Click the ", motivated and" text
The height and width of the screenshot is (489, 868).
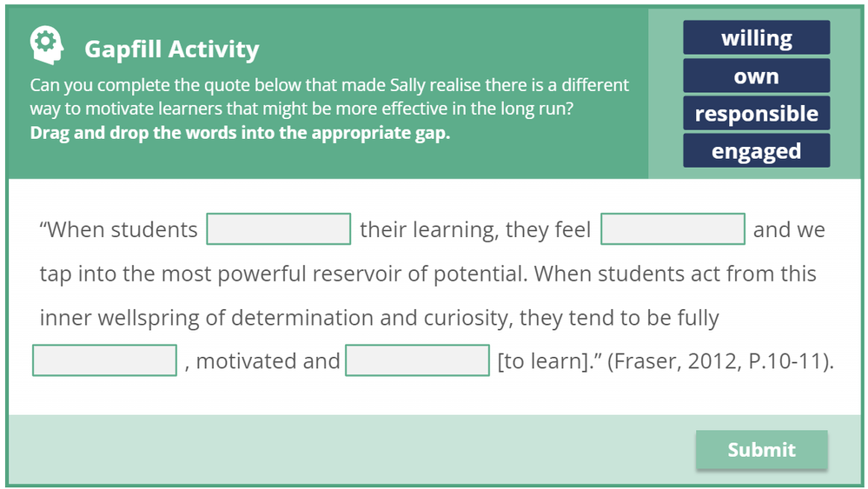tap(262, 361)
